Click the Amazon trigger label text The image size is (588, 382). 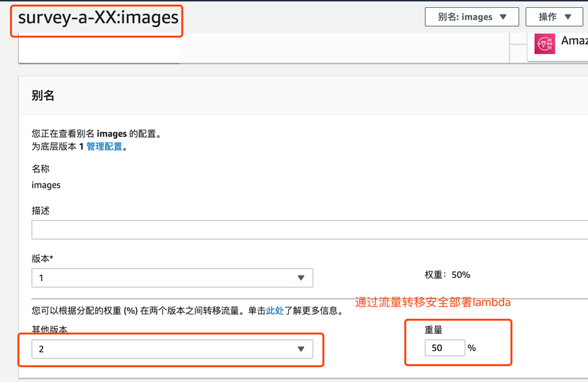[574, 41]
